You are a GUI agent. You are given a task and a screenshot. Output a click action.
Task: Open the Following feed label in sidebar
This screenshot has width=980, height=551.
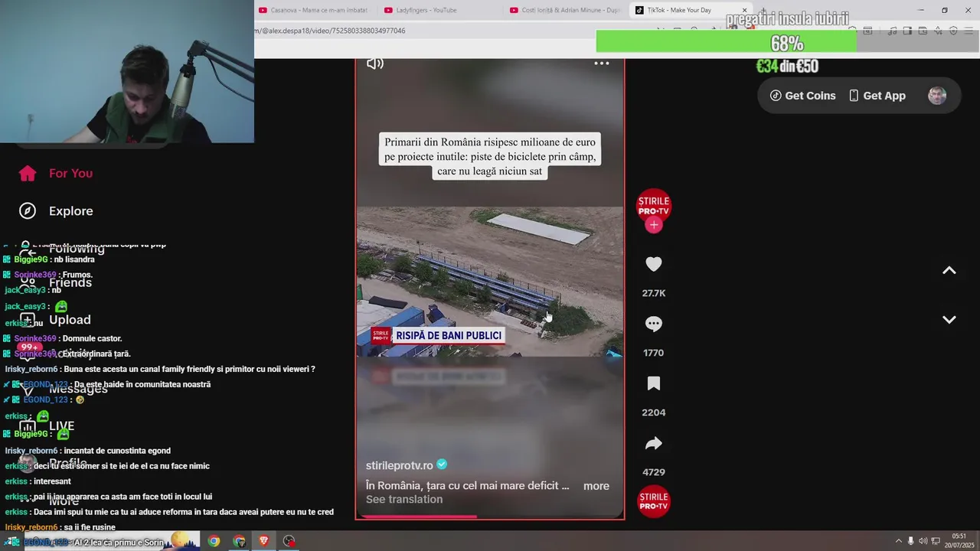77,249
